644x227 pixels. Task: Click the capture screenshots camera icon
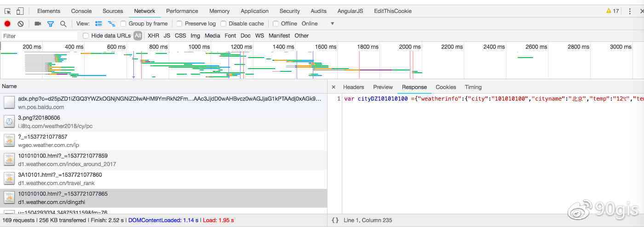pyautogui.click(x=38, y=23)
